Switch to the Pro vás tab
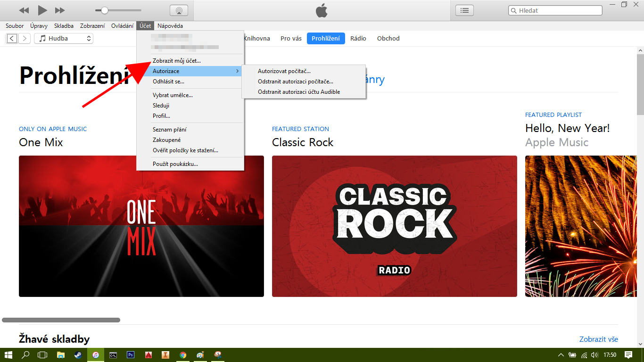Image resolution: width=644 pixels, height=362 pixels. (291, 39)
